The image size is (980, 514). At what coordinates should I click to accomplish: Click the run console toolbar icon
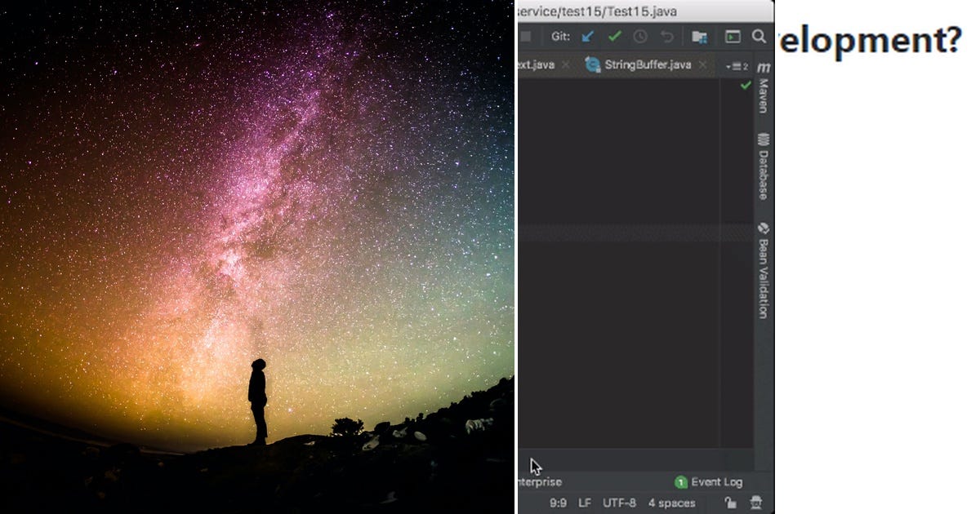click(x=732, y=36)
